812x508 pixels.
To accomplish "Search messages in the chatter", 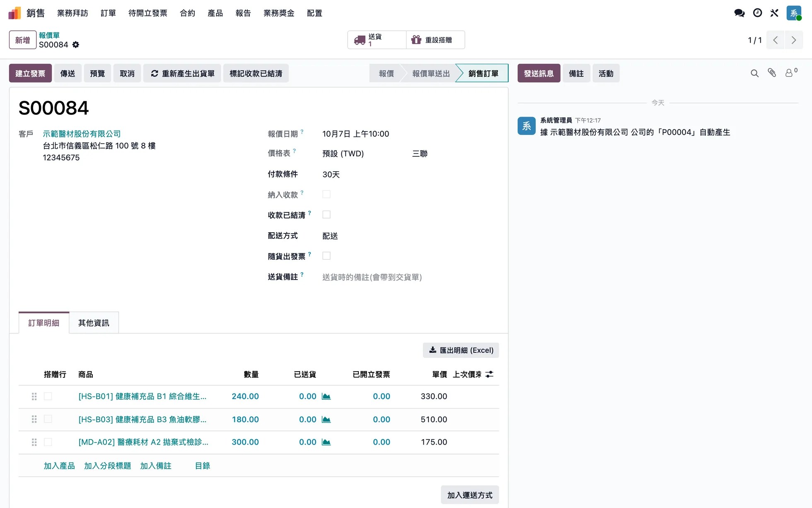I will (x=754, y=73).
